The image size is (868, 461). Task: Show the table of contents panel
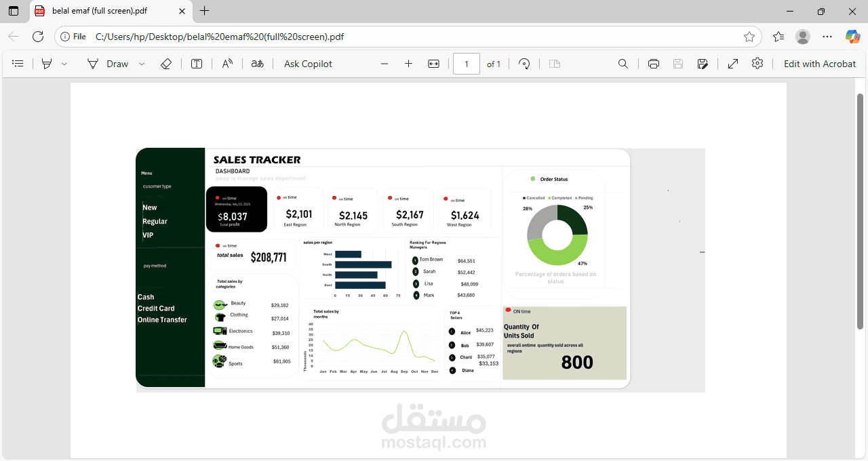point(18,64)
